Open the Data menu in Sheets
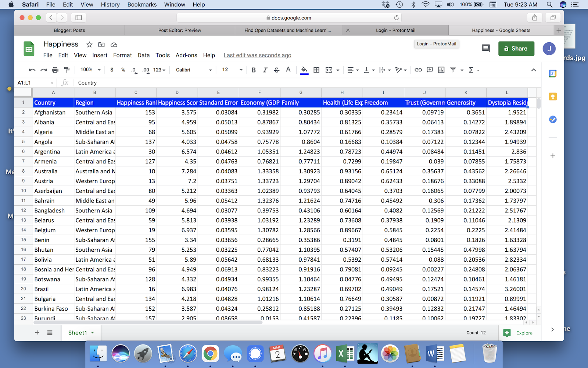Image resolution: width=588 pixels, height=368 pixels. [144, 55]
